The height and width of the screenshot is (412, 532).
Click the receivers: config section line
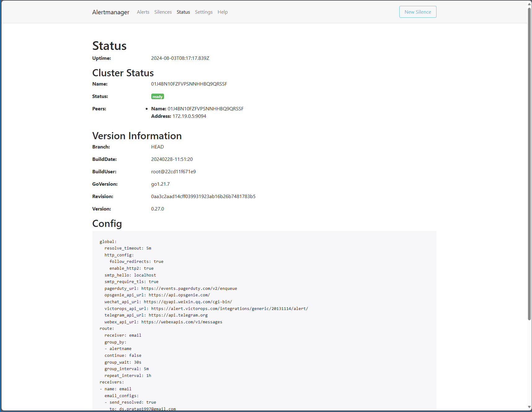(112, 382)
